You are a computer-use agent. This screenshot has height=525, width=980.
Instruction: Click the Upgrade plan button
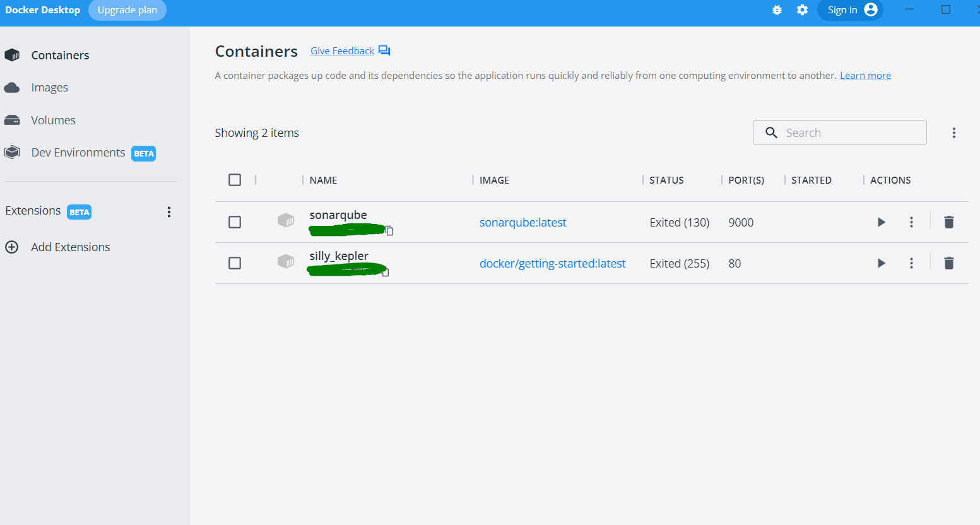(127, 10)
